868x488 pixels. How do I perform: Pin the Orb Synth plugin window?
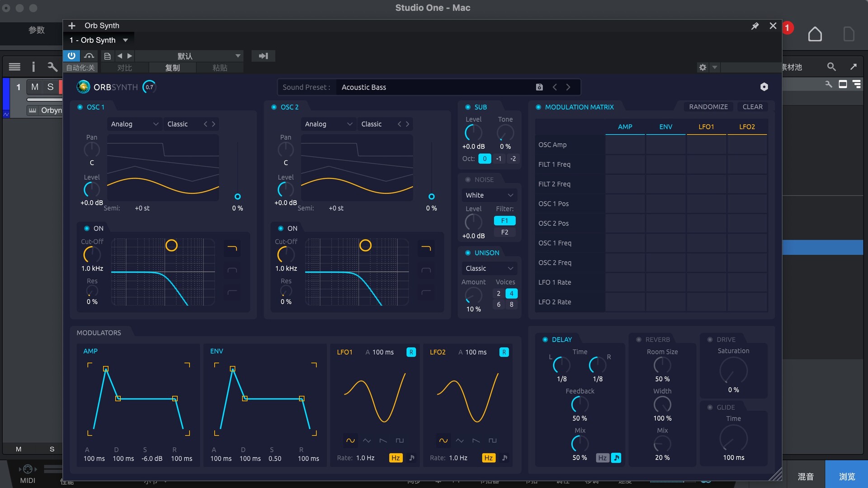755,26
